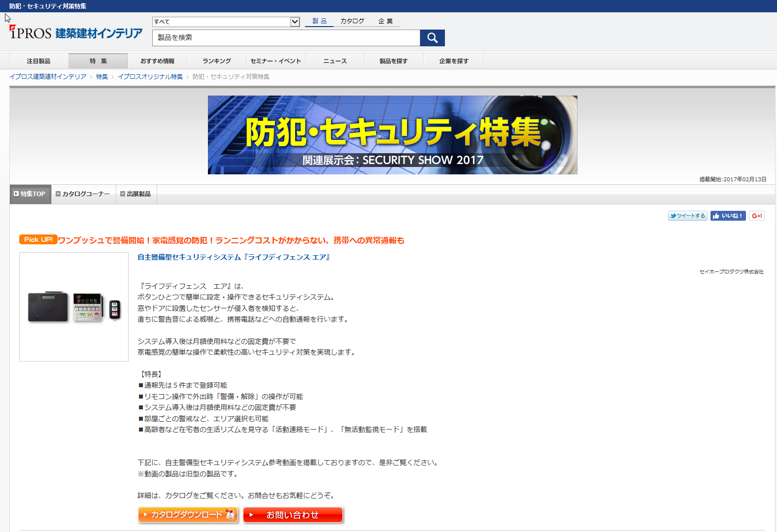Open the 特集 menu item
This screenshot has width=777, height=532.
(x=98, y=61)
